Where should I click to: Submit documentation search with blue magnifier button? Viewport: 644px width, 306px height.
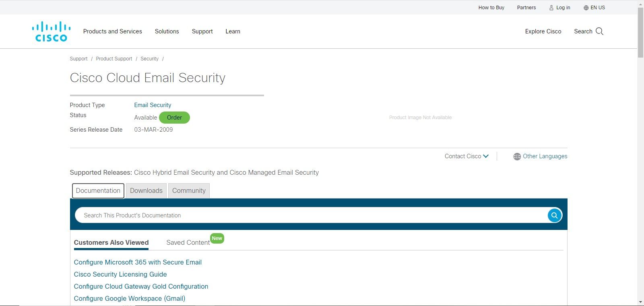coord(554,215)
